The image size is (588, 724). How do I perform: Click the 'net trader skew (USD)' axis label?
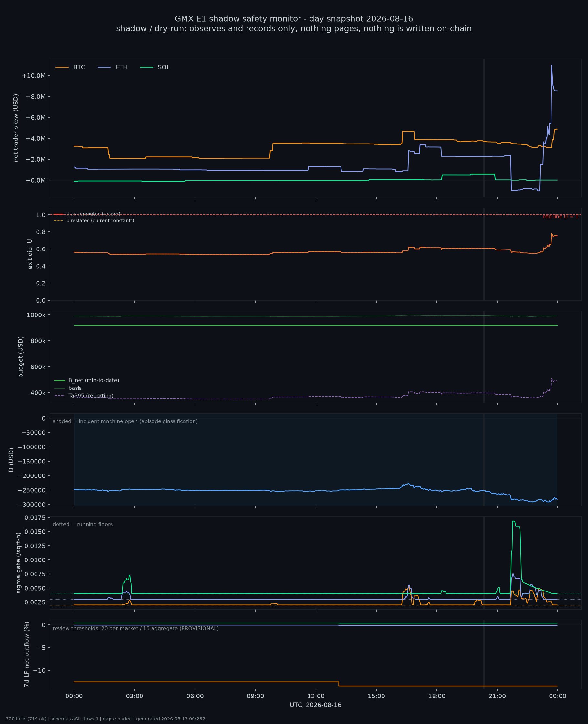(x=16, y=128)
